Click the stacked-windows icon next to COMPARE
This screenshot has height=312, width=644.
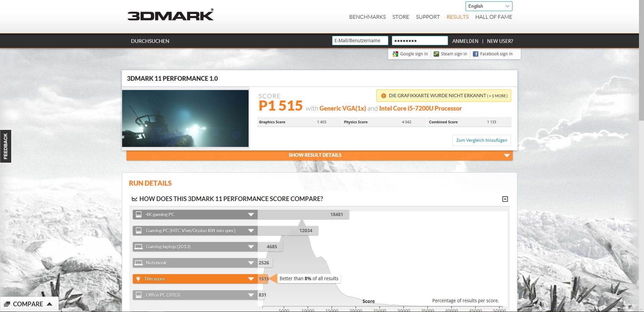click(7, 304)
